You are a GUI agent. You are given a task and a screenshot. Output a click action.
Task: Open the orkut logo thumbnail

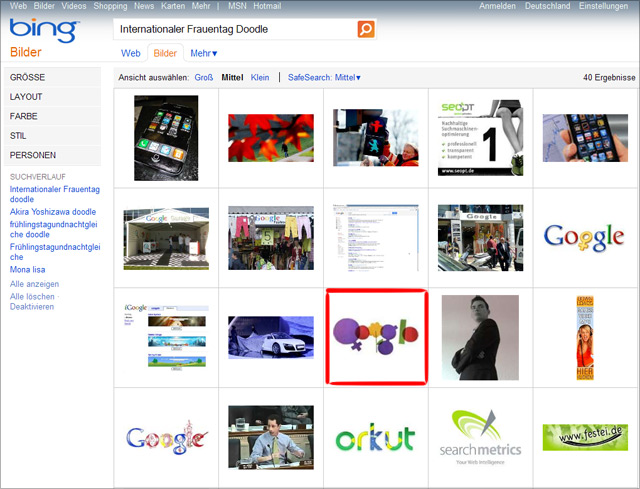(376, 437)
